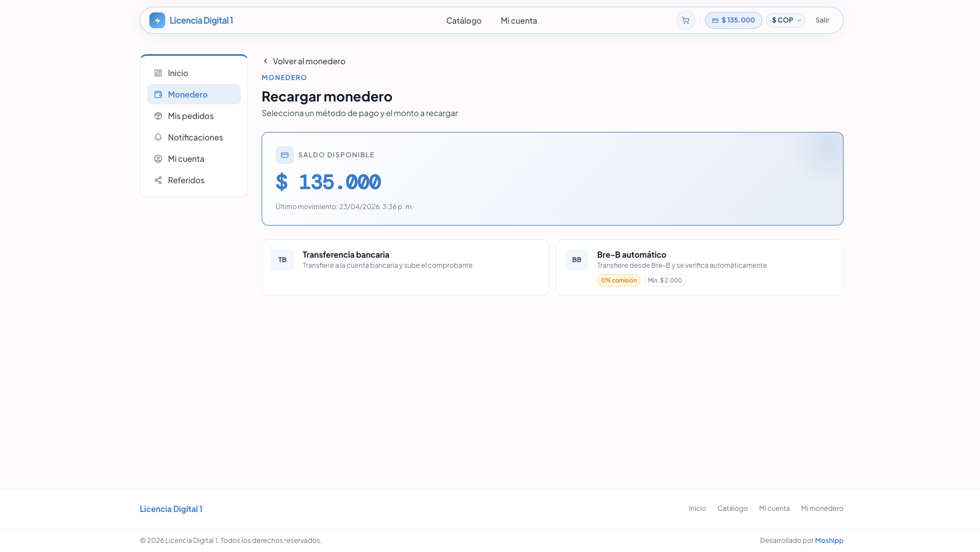Select the Transferencia bancaria payment method
The width and height of the screenshot is (980, 552).
[405, 267]
